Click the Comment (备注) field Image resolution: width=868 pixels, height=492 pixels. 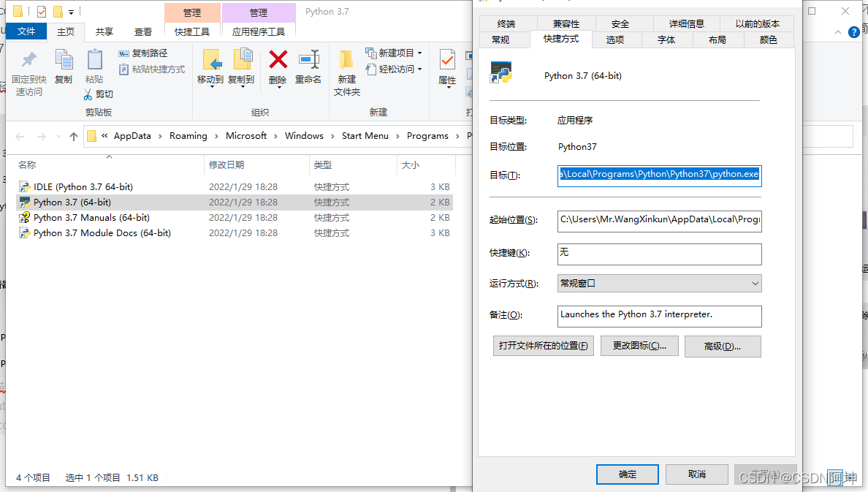point(659,317)
